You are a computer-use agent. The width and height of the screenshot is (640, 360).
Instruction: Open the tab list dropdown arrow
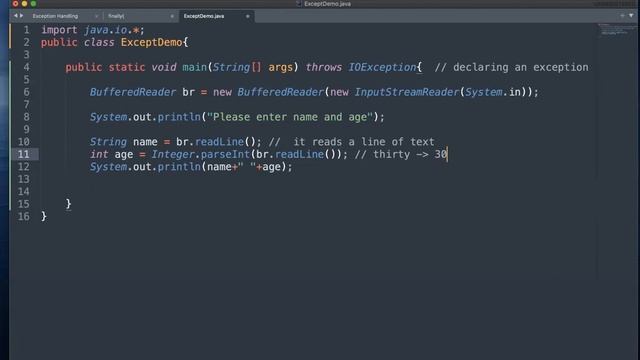click(631, 16)
